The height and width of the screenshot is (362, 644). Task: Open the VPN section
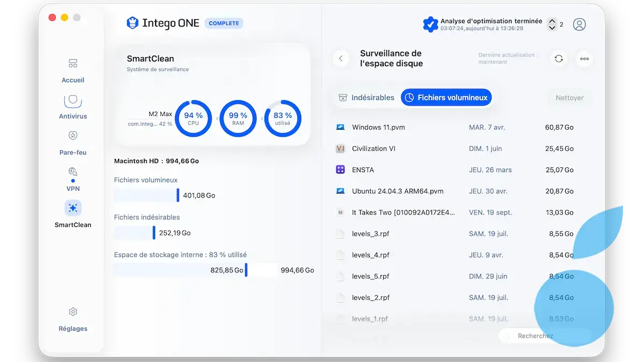point(73,179)
